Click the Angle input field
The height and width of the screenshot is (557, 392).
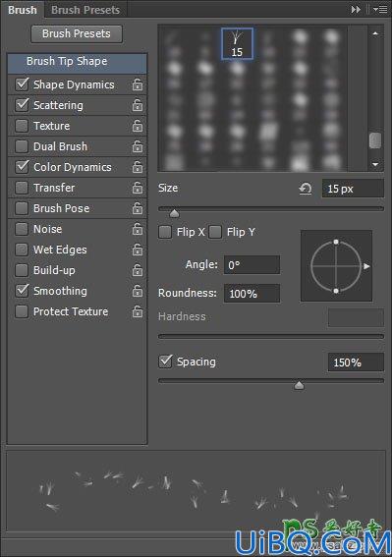252,265
